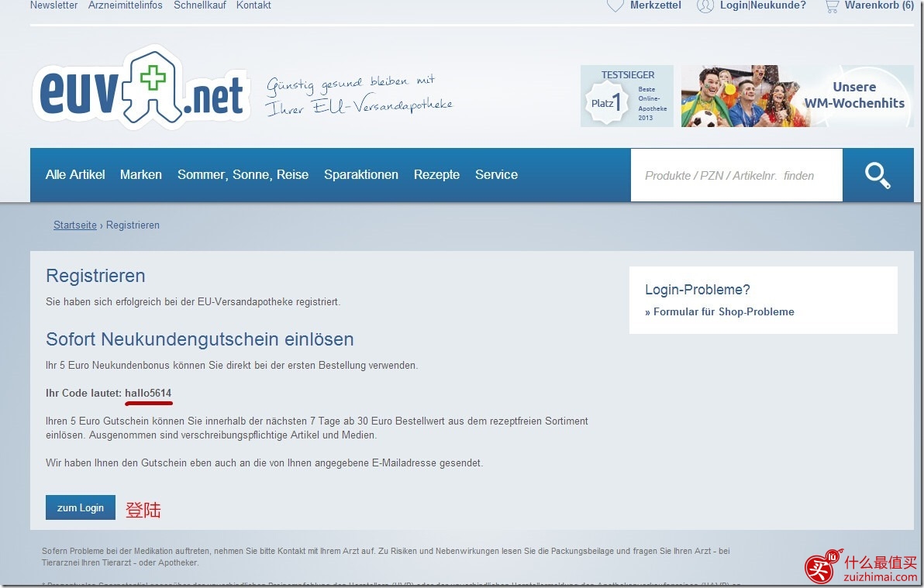Go to Rezepte menu item
The image size is (924, 588).
436,174
